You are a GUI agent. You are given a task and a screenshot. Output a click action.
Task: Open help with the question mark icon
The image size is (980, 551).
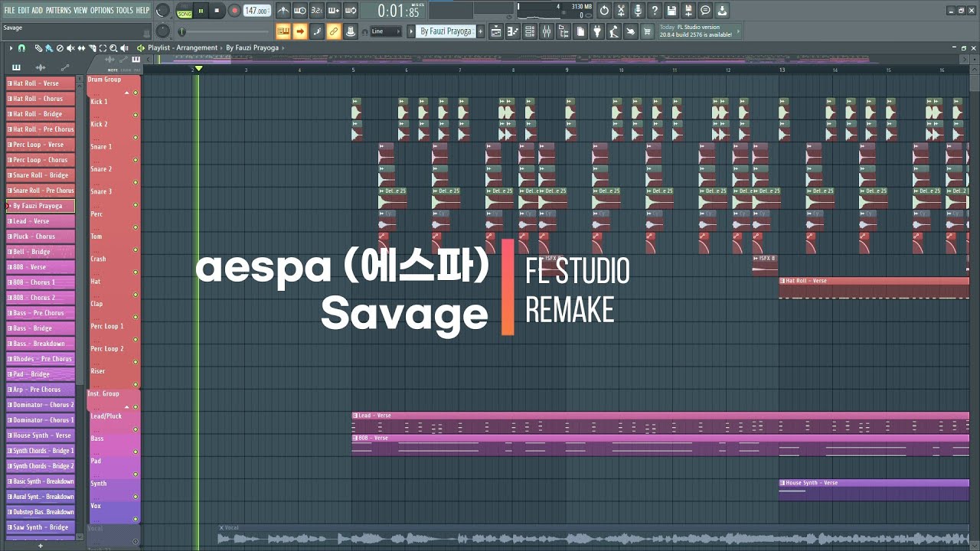[x=655, y=11]
